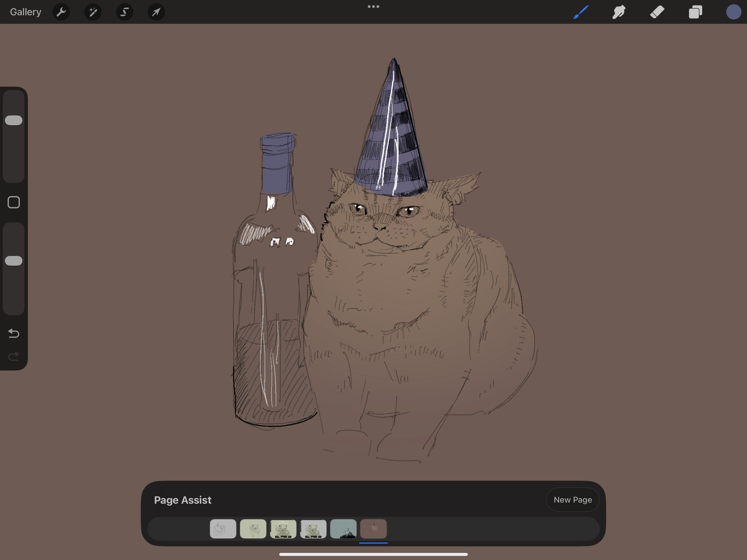Open the active color picker circle
This screenshot has width=747, height=560.
(x=733, y=12)
